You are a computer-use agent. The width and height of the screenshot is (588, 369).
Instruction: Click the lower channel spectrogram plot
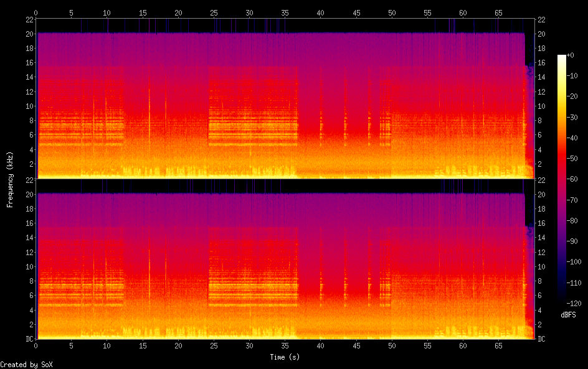(285, 259)
